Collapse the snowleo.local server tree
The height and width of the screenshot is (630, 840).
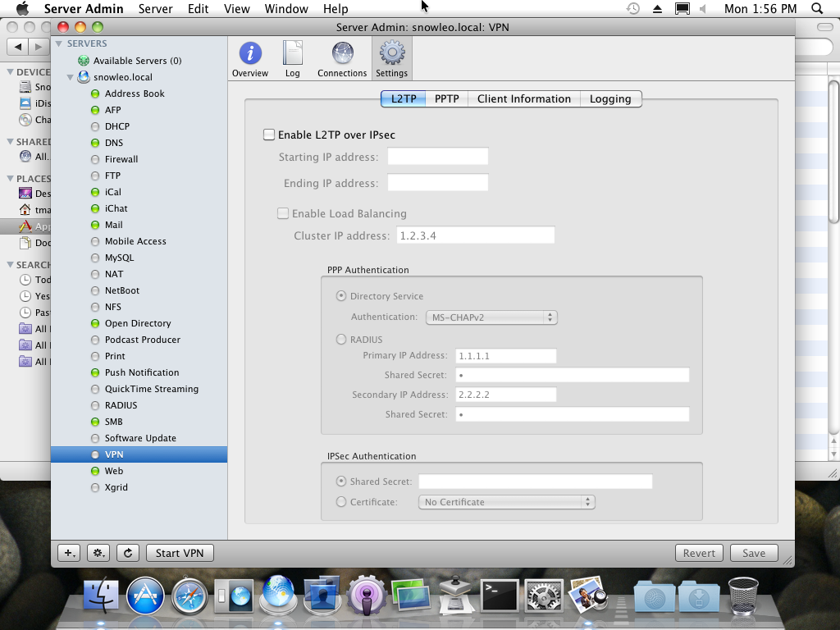[x=71, y=77]
